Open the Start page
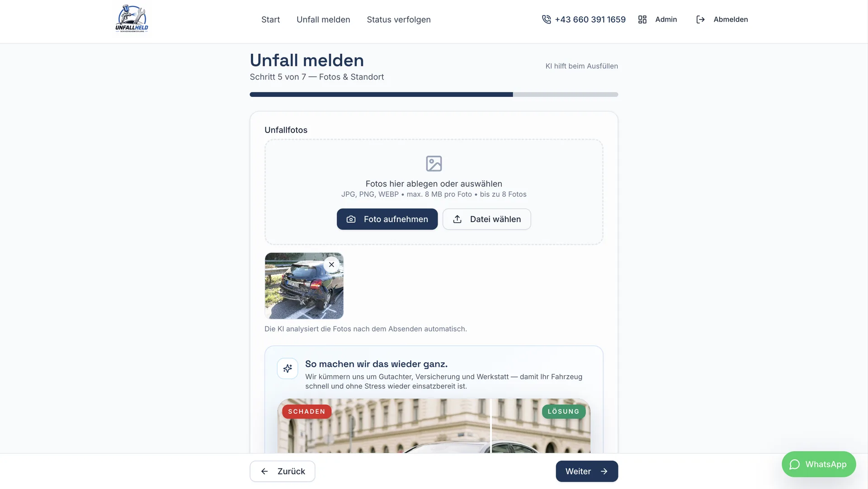Viewport: 868px width, 489px height. [270, 19]
